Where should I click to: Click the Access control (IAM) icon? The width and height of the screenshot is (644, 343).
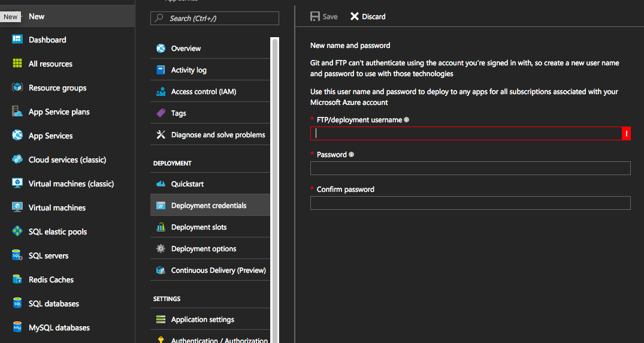tap(161, 91)
